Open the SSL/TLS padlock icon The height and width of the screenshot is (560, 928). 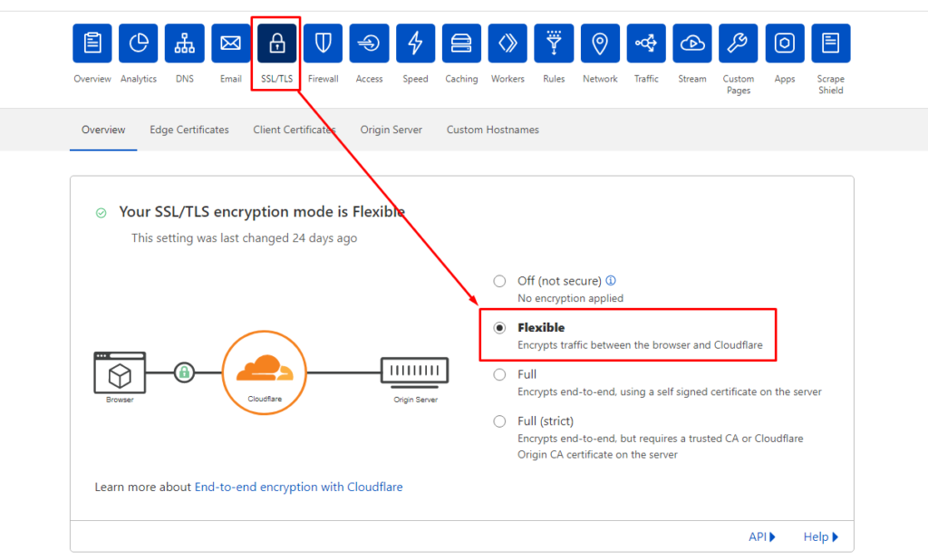277,43
